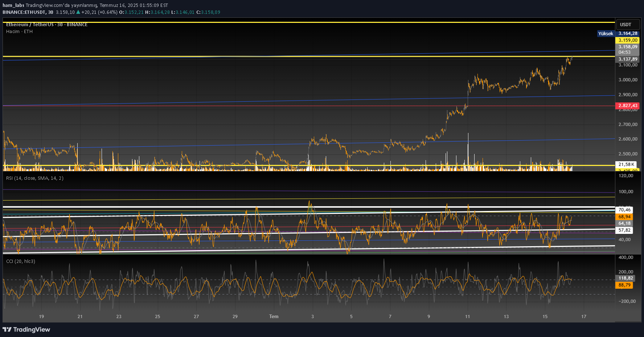
Task: Click date 17 on the time axis
Action: [x=584, y=317]
